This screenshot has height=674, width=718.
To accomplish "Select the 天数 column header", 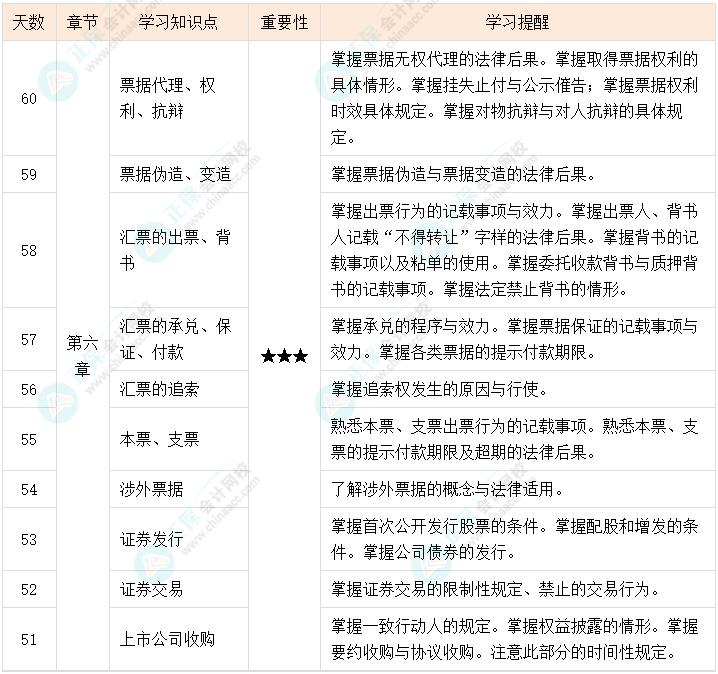I will point(28,22).
